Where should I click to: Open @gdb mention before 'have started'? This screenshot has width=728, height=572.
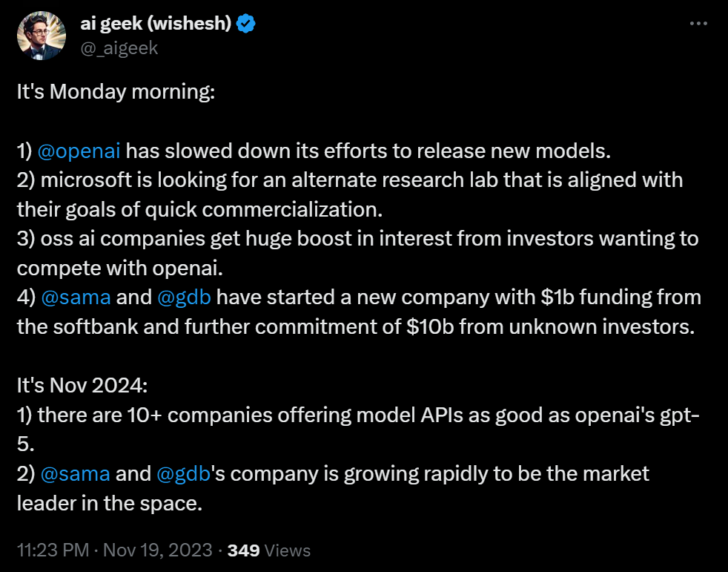(x=184, y=297)
